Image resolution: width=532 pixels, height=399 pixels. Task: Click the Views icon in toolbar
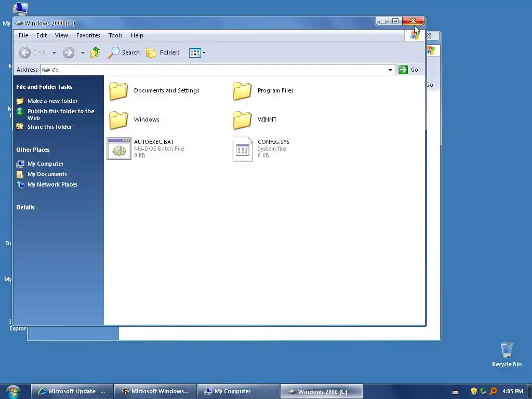pos(195,53)
